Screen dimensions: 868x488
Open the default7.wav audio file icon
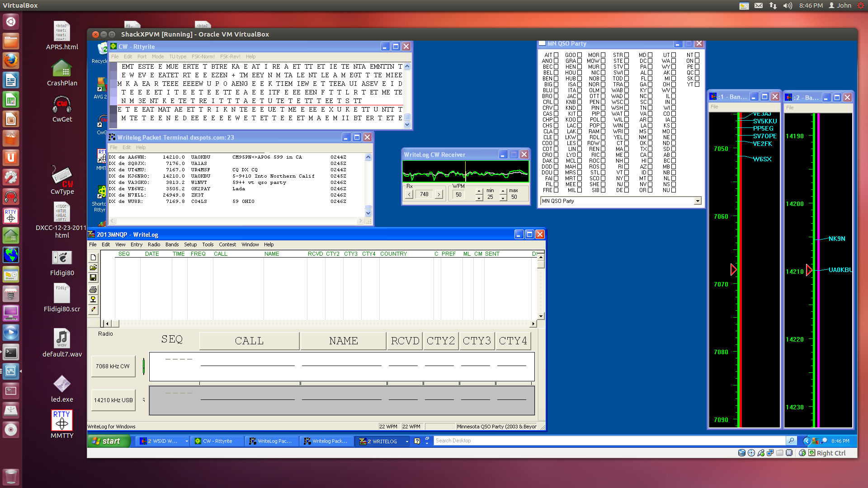point(62,343)
